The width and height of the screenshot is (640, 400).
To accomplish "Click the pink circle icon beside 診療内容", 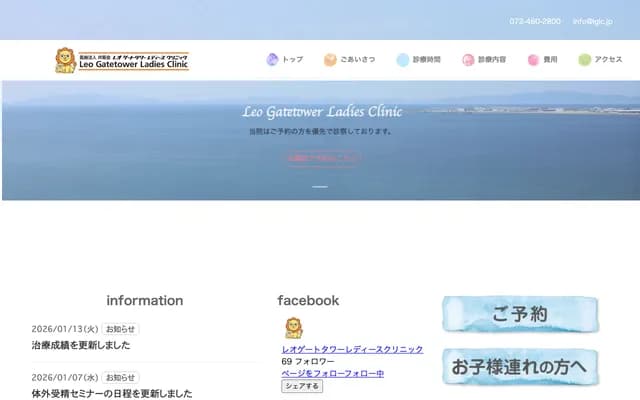I will point(468,60).
